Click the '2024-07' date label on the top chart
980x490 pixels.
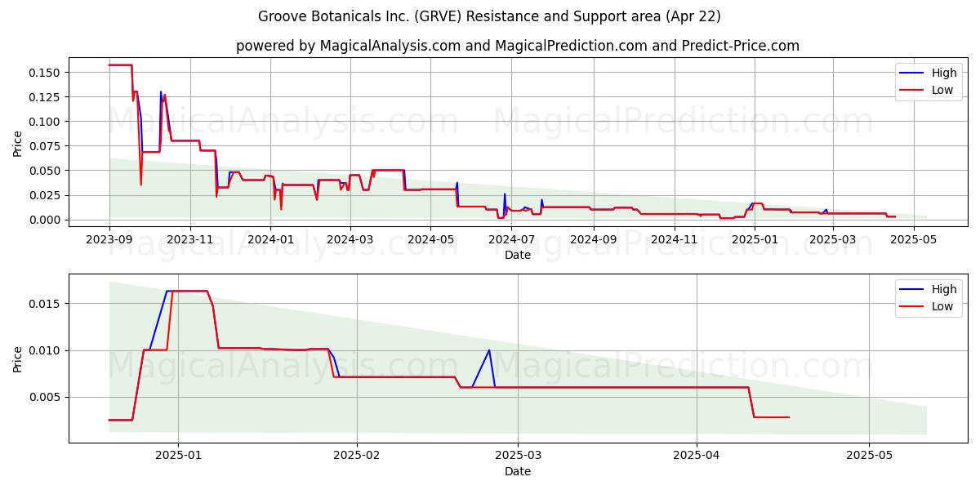coord(511,239)
